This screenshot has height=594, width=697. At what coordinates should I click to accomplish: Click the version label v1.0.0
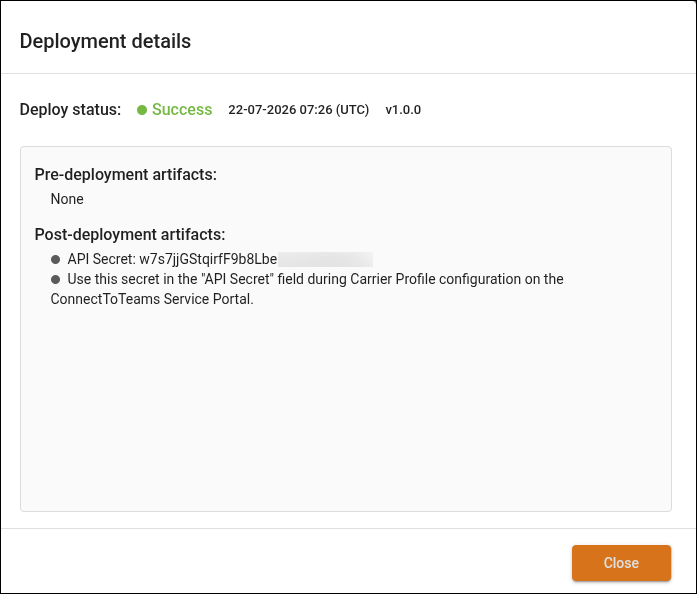[403, 110]
